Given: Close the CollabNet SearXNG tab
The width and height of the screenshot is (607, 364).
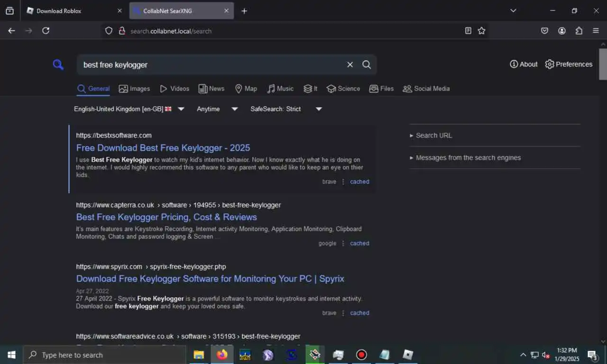Looking at the screenshot, I should point(226,11).
